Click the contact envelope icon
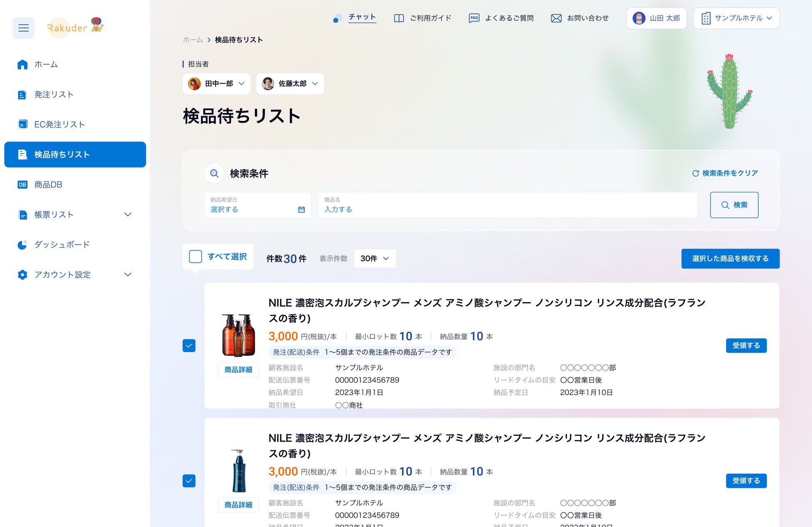 tap(556, 18)
